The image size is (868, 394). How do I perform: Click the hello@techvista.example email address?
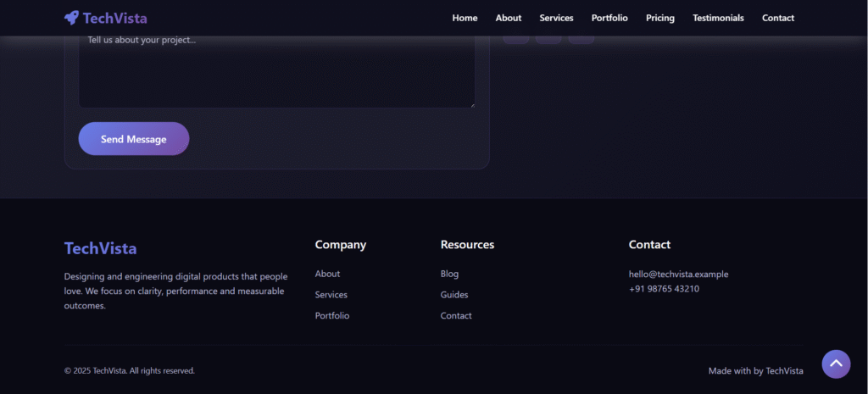tap(678, 274)
